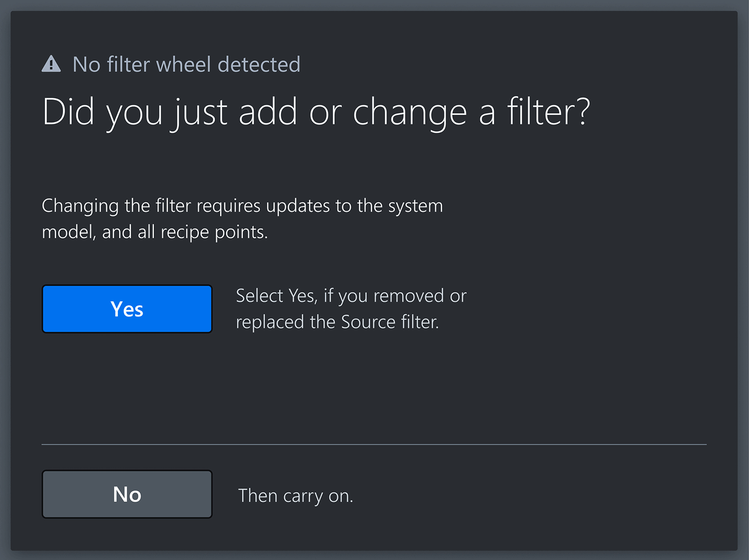Click the 'Then carry on' label
Screen dimensions: 749x560
296,495
